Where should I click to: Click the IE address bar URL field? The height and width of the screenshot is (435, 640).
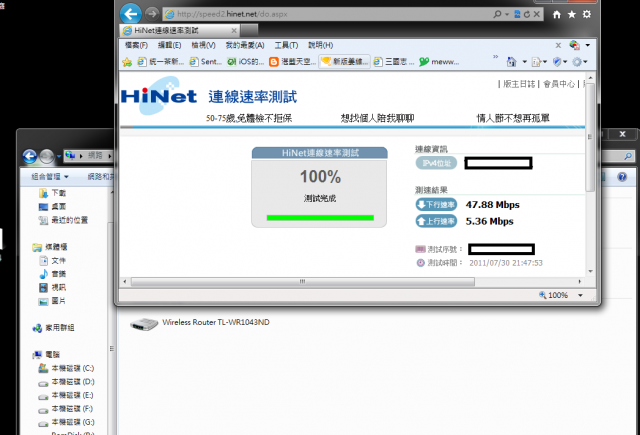click(327, 14)
